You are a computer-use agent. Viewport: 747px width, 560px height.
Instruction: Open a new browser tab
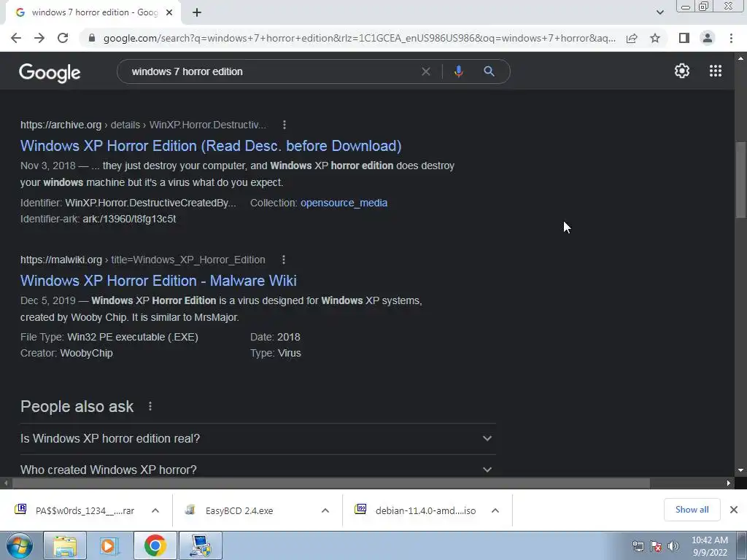tap(197, 13)
